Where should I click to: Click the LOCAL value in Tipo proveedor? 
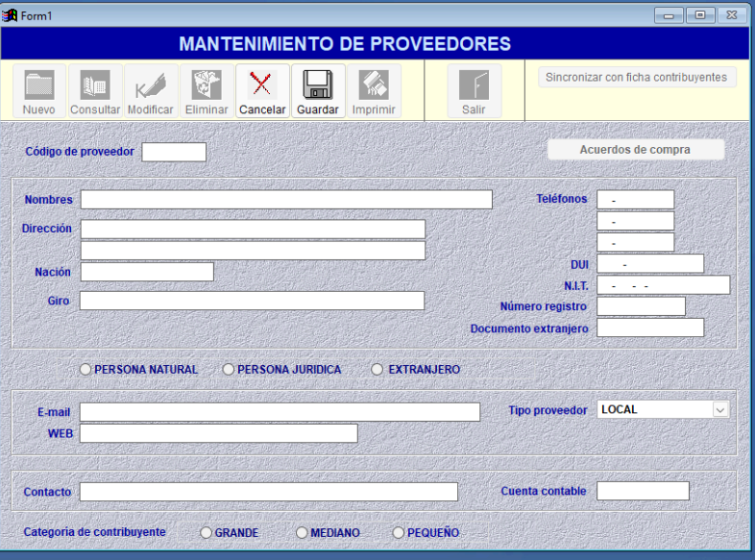[x=620, y=410]
